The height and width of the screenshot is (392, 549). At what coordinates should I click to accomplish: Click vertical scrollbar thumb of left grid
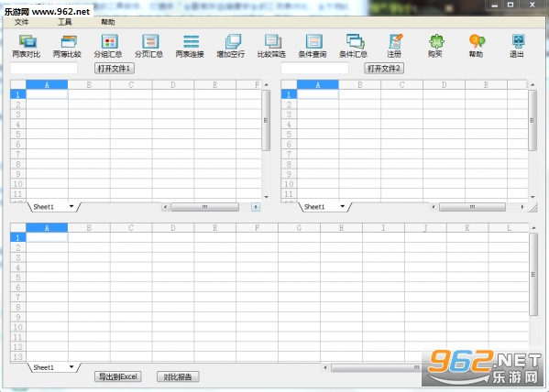(266, 120)
